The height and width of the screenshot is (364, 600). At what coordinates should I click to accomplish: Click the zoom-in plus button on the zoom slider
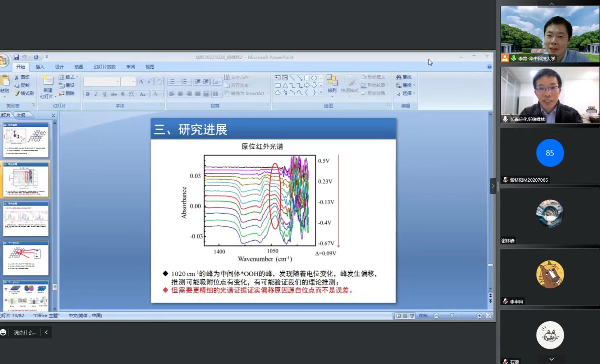[x=479, y=316]
